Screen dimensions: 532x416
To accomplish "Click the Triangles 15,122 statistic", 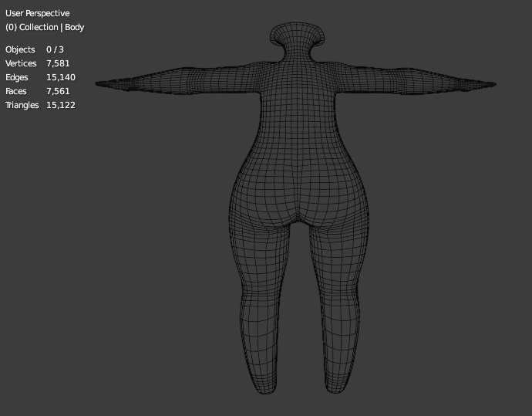I will [40, 105].
